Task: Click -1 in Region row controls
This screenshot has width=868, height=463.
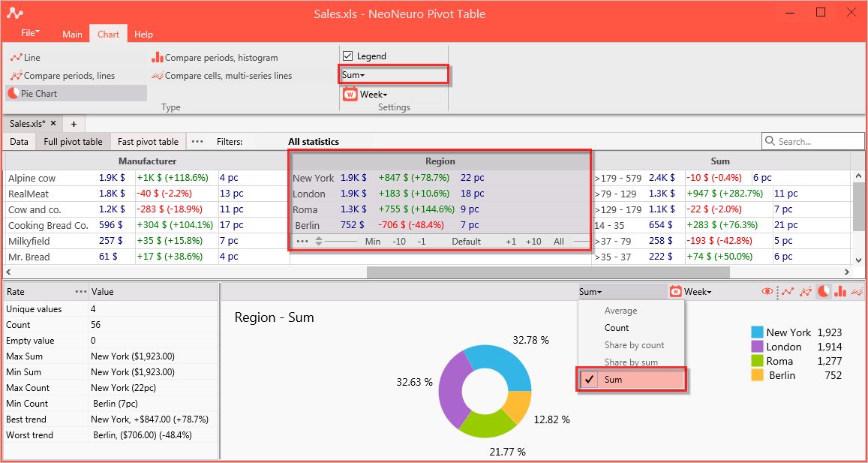Action: coord(422,242)
